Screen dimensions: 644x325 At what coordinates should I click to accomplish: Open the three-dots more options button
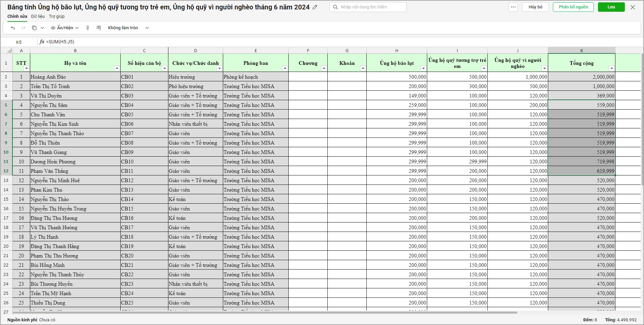(513, 7)
